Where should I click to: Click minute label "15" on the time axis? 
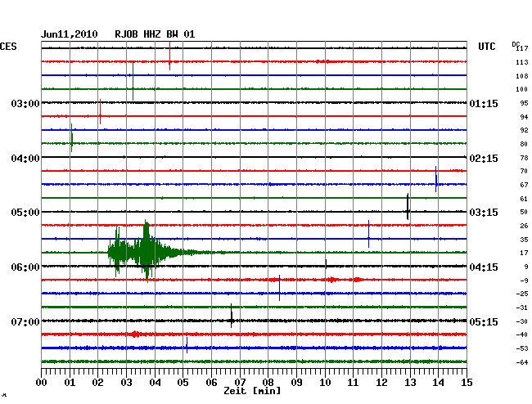pyautogui.click(x=467, y=383)
